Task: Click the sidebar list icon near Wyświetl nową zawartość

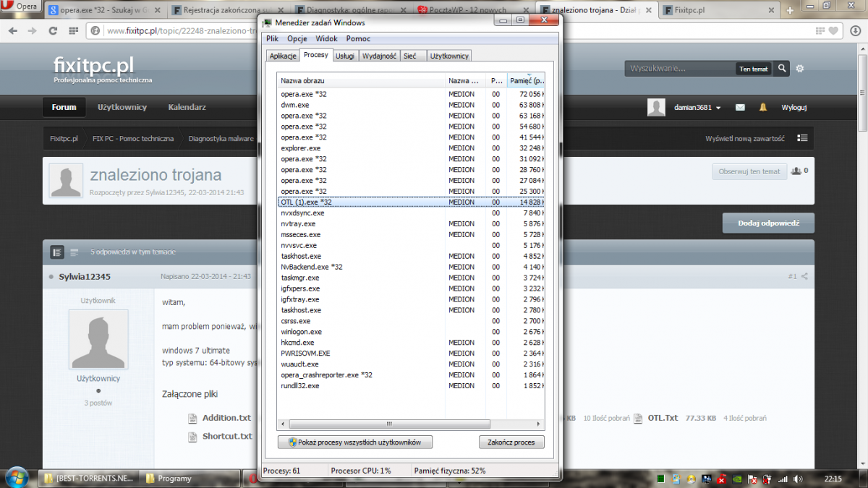Action: (x=801, y=138)
